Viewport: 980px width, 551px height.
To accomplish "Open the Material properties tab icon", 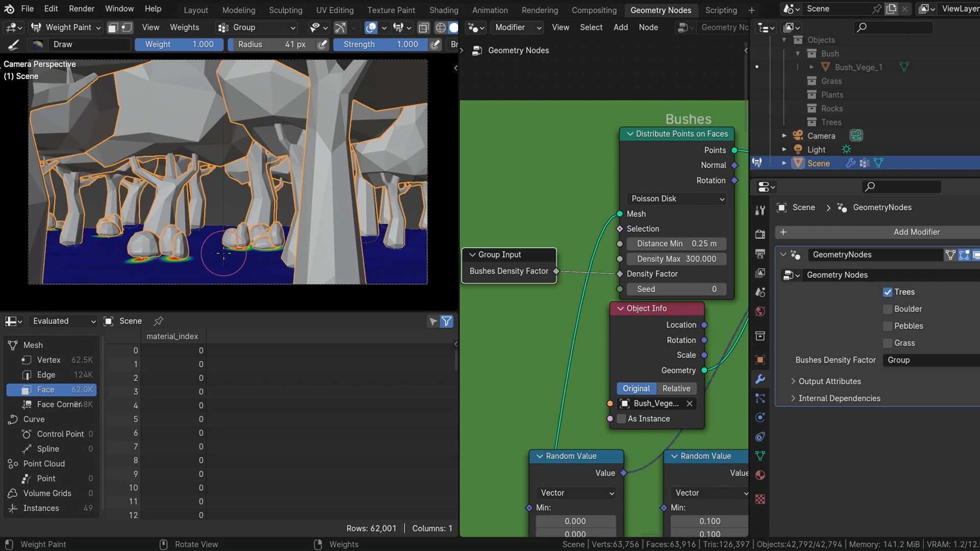I will [760, 475].
